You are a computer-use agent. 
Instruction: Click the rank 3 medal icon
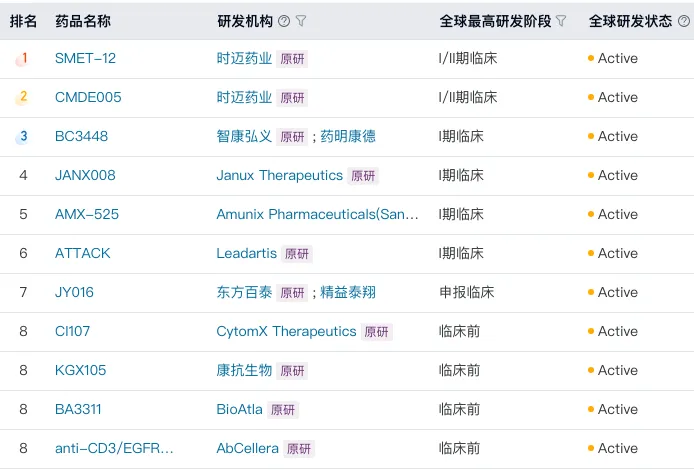(x=22, y=137)
